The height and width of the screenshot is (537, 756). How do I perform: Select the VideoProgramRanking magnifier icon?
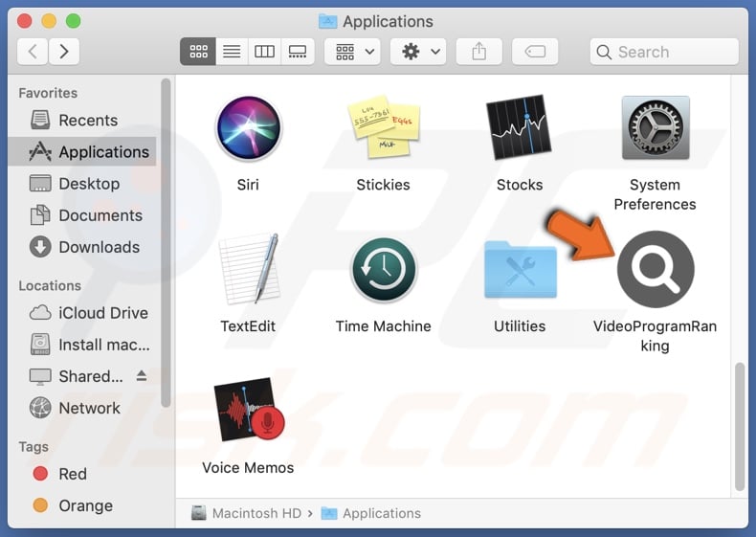point(656,269)
